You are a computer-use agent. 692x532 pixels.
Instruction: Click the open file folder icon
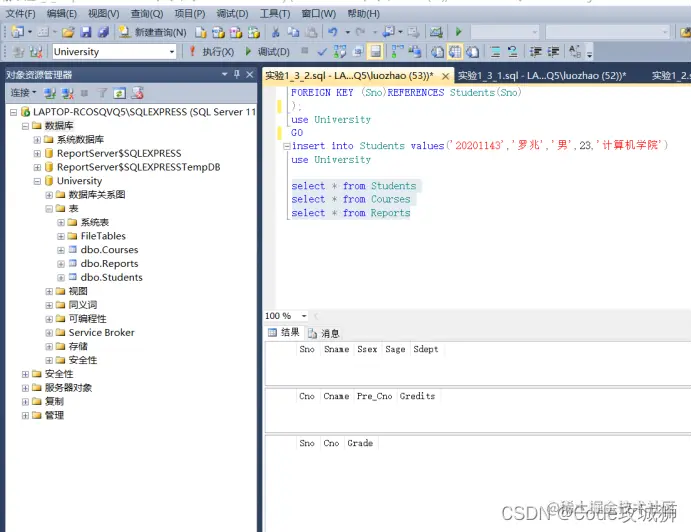pos(68,32)
